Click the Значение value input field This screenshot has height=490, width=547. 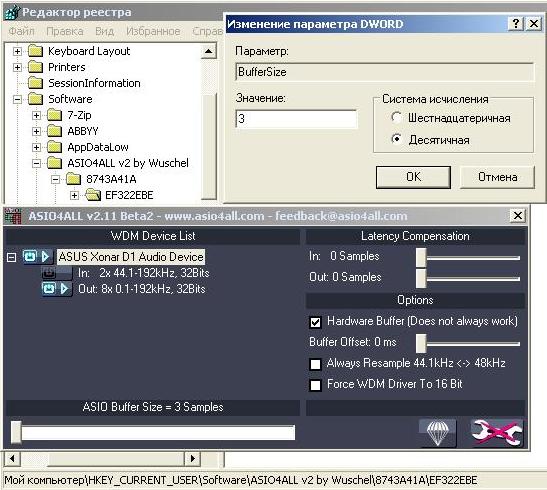point(297,119)
